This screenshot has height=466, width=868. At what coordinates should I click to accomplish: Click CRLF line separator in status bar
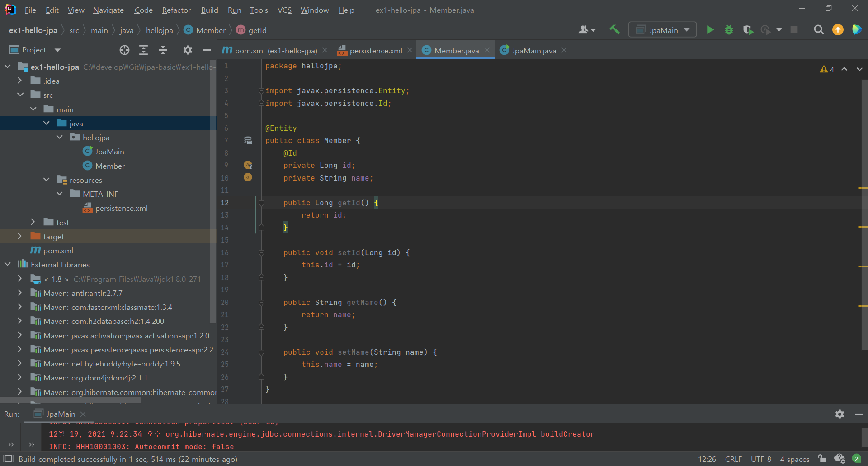733,459
